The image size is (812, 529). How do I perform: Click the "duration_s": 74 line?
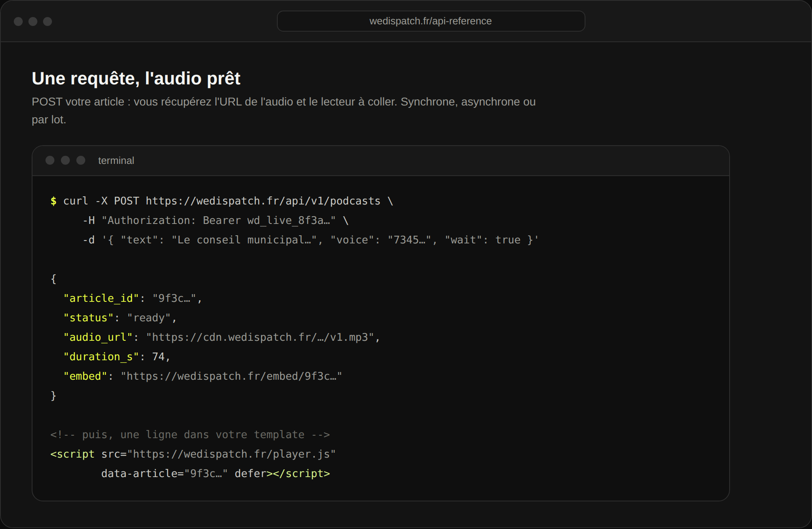(117, 357)
